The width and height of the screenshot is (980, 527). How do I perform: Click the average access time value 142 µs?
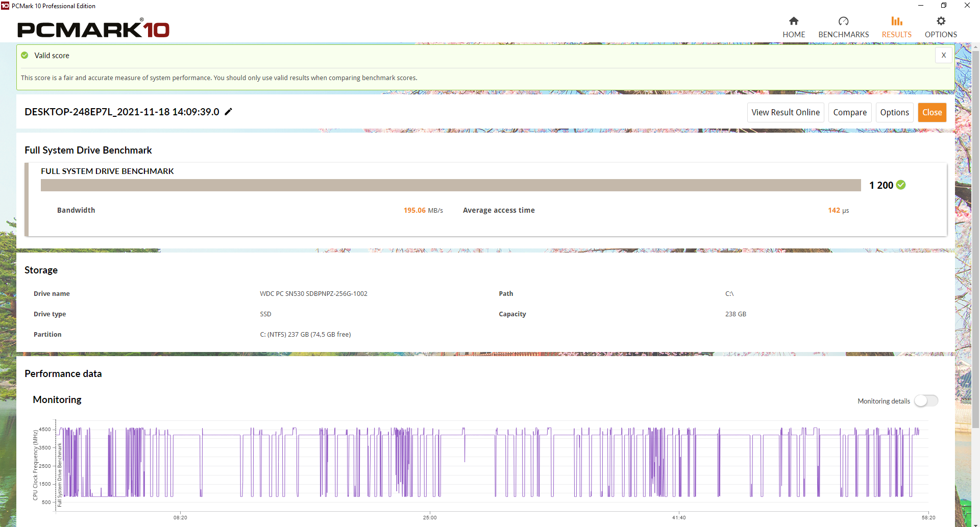tap(838, 210)
